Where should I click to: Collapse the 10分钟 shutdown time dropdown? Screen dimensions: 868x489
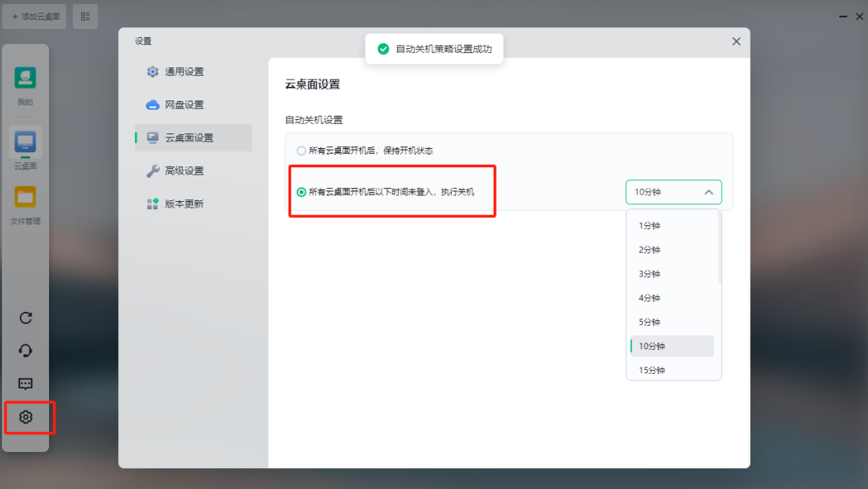[674, 192]
